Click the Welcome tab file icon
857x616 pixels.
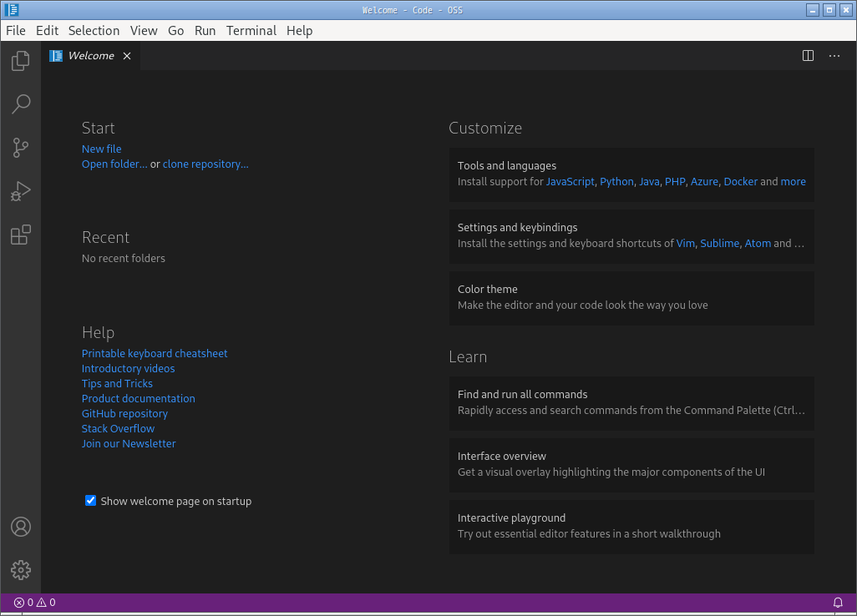click(x=56, y=56)
